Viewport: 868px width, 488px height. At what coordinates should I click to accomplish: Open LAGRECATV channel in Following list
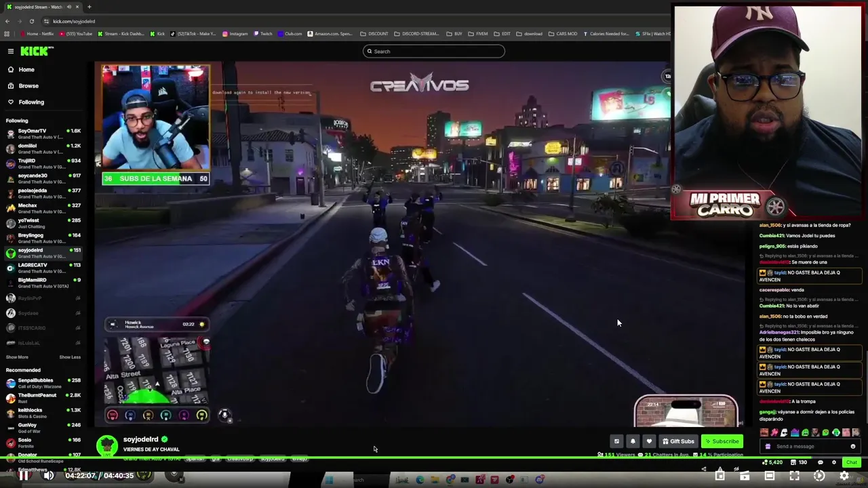click(x=43, y=268)
